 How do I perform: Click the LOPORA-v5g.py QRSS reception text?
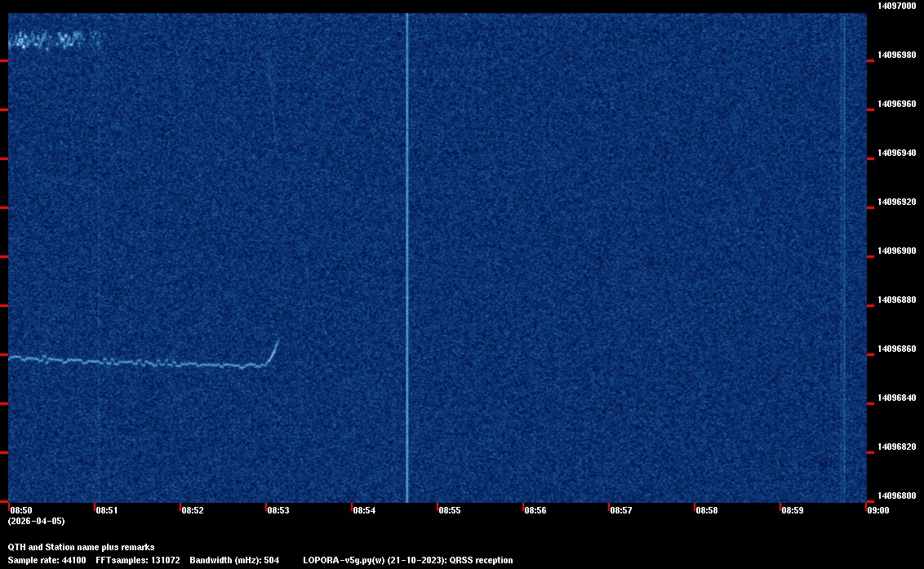pyautogui.click(x=408, y=560)
